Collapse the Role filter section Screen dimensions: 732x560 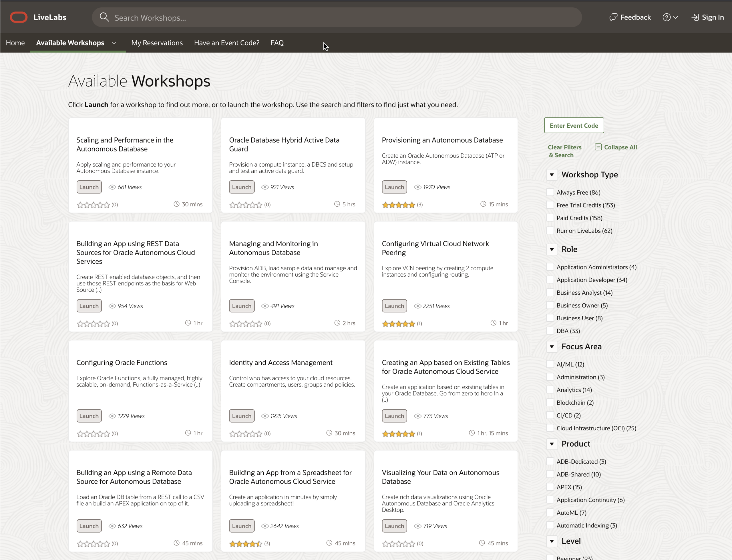coord(552,249)
